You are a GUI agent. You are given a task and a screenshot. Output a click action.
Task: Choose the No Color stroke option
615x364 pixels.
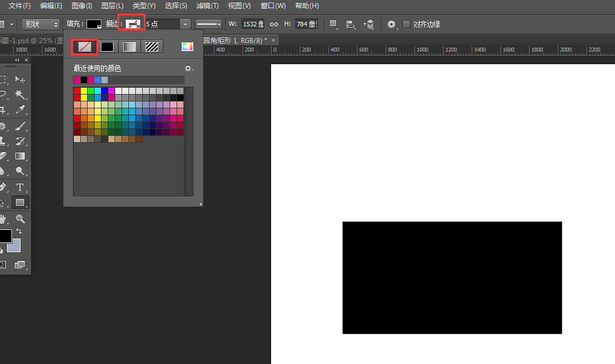(x=85, y=46)
